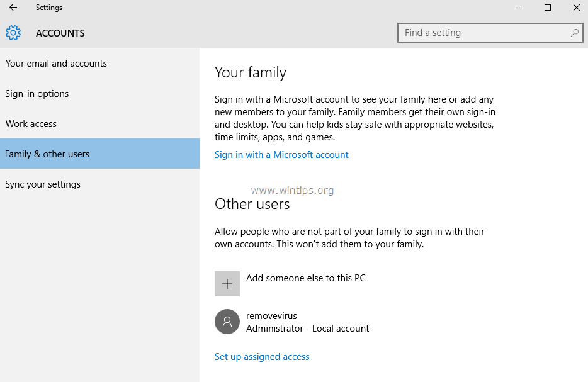Click the removevirus user avatar icon
The height and width of the screenshot is (382, 588).
(x=227, y=322)
